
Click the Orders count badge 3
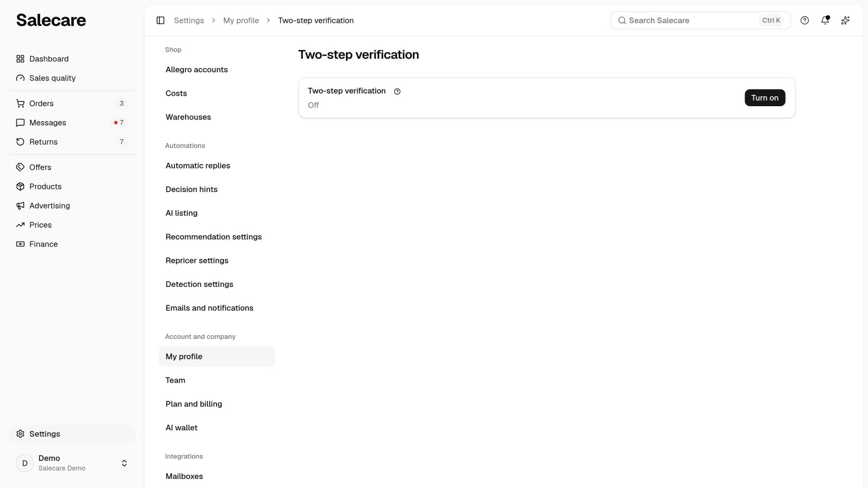122,103
